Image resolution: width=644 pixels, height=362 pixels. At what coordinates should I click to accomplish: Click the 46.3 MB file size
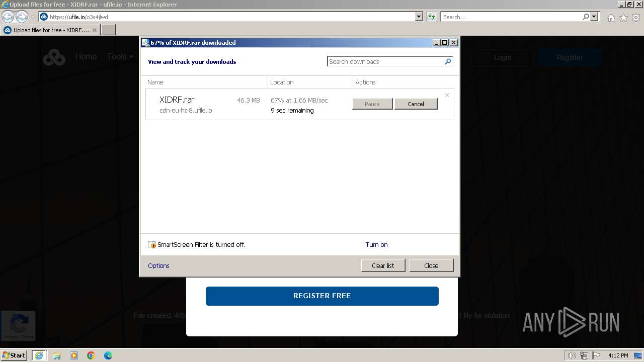(249, 100)
